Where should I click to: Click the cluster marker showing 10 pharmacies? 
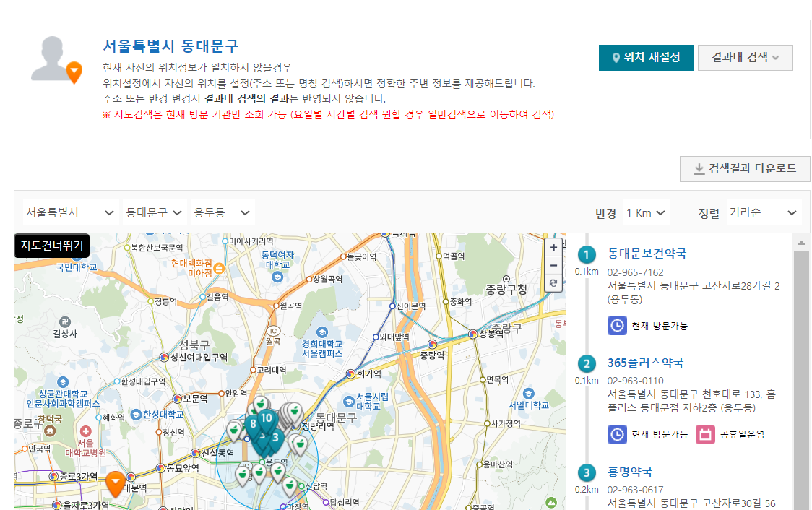265,418
